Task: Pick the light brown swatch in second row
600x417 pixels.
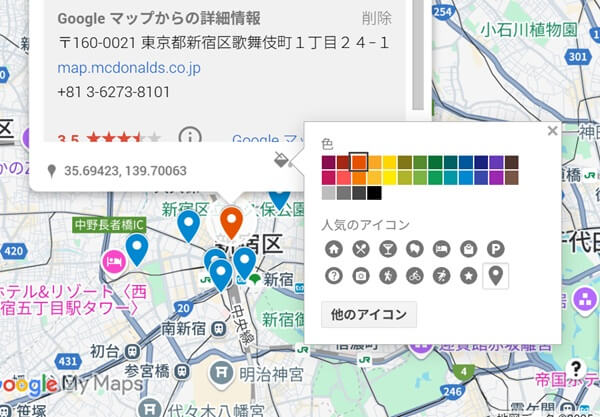Action: click(512, 178)
